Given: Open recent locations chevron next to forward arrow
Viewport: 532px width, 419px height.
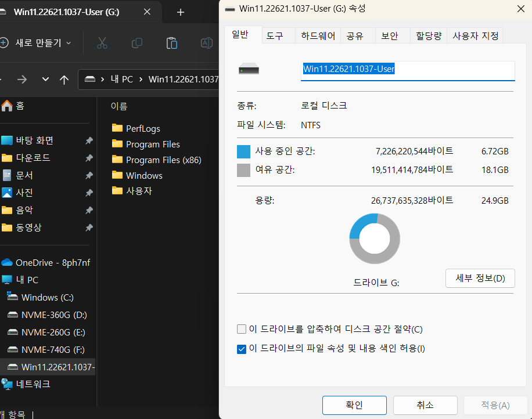Looking at the screenshot, I should 45,80.
